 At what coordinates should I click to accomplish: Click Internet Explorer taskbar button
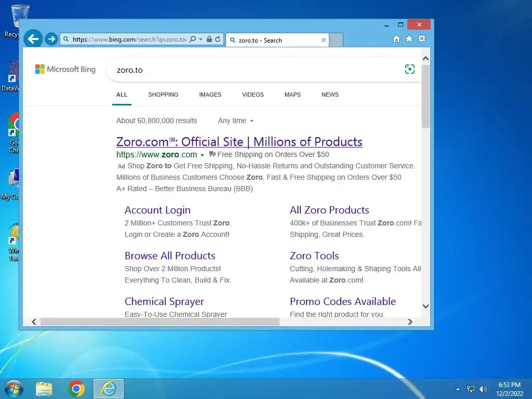[109, 389]
